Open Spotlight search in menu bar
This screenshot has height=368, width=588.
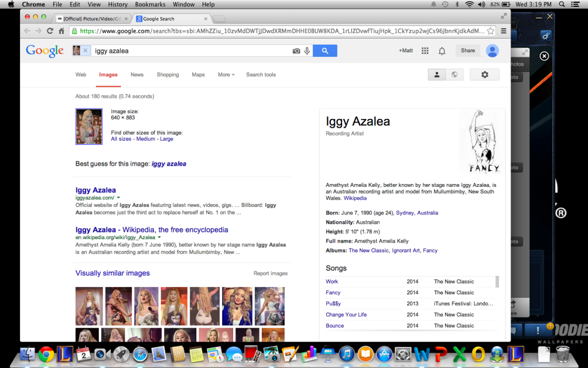click(562, 5)
